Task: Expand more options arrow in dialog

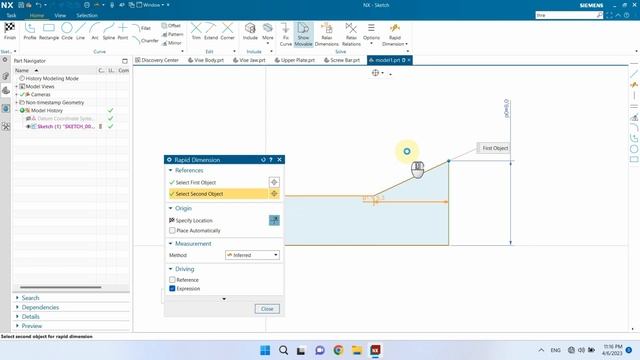Action: pos(224,299)
